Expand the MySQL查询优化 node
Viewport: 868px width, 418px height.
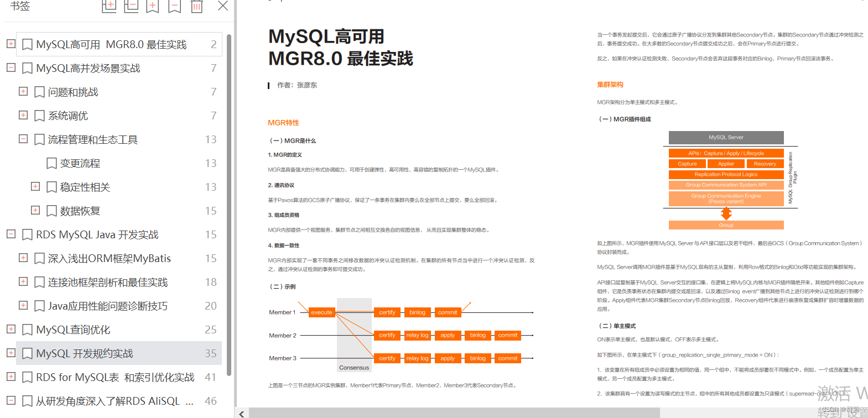11,328
